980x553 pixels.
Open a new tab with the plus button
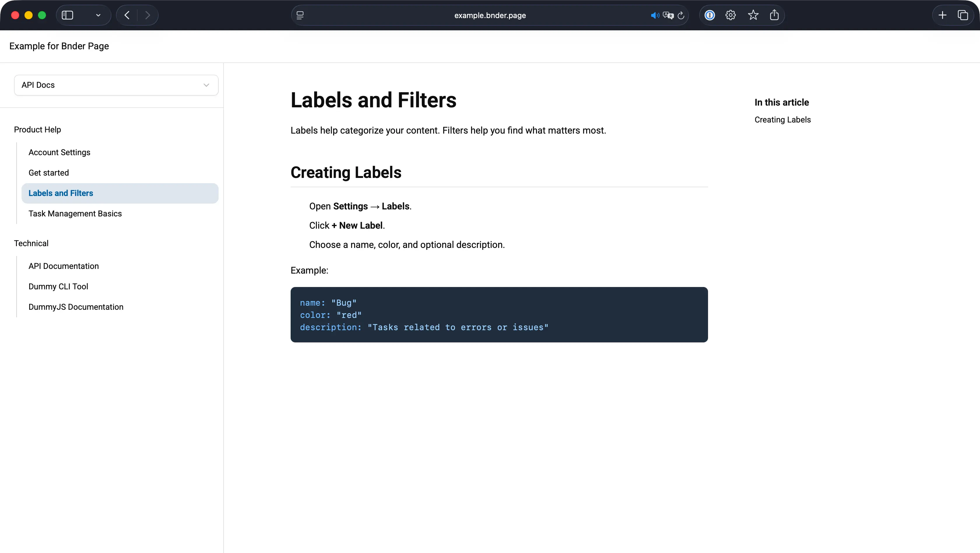pos(942,15)
